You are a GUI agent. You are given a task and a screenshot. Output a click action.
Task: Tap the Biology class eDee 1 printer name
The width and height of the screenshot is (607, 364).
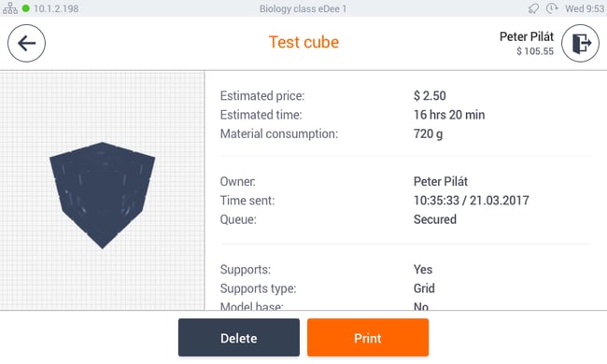coord(303,8)
